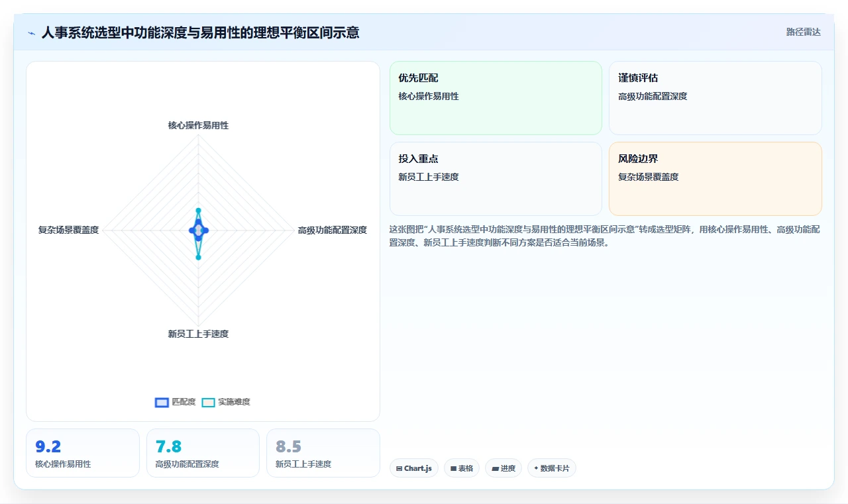
Task: Click the lightning icon beside the title
Action: pyautogui.click(x=32, y=32)
